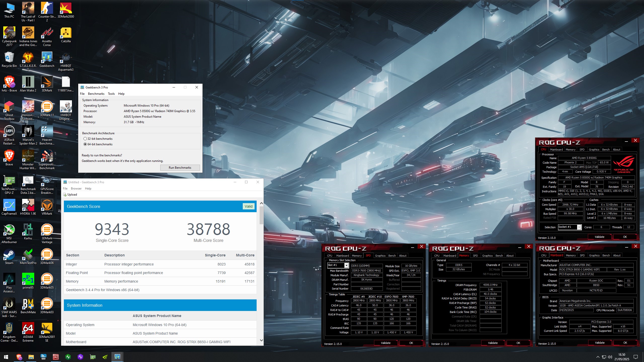Open BenchMate desktop icon

[28, 306]
